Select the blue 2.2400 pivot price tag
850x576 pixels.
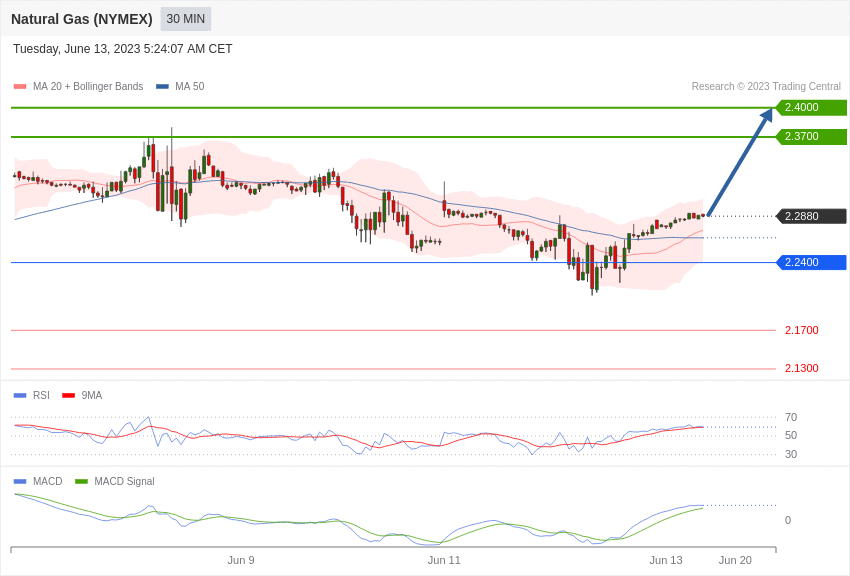point(811,263)
